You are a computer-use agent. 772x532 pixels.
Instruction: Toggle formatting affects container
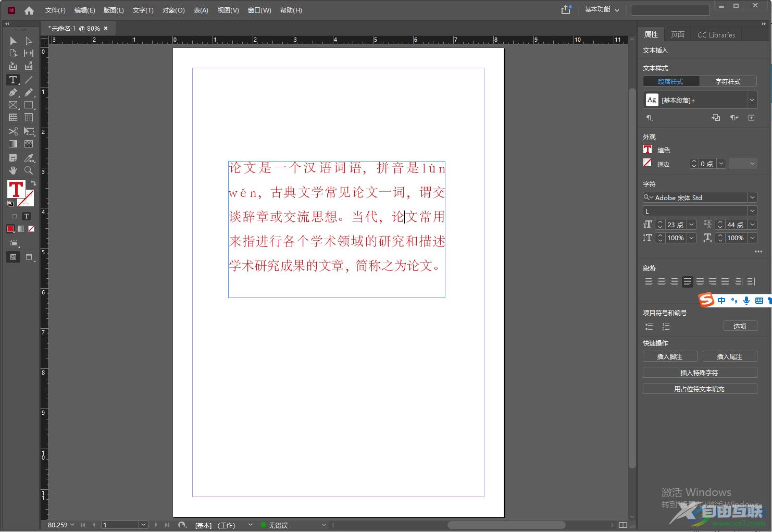15,216
